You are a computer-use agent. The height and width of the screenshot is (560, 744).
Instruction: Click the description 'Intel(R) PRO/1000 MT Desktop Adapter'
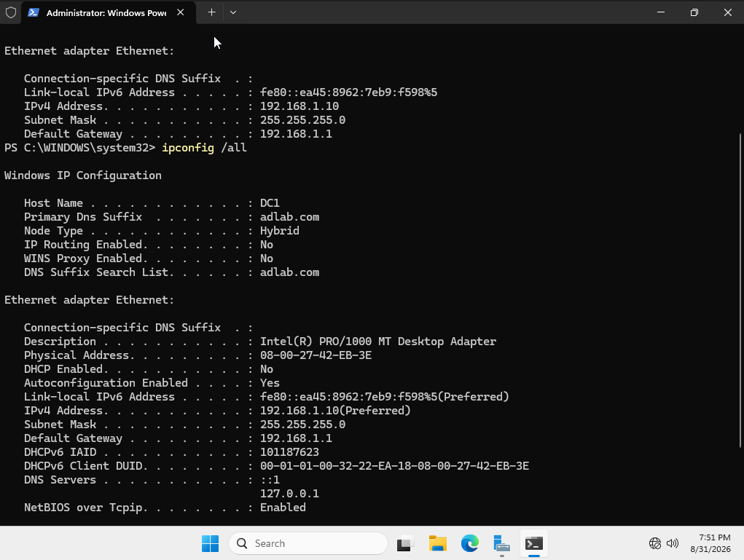tap(378, 342)
